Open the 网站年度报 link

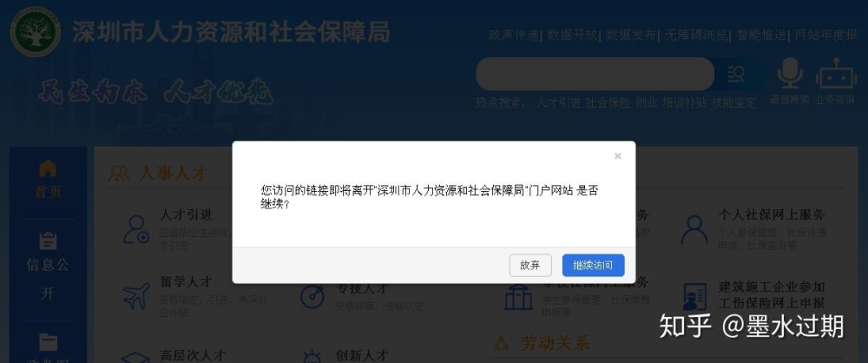click(x=826, y=36)
